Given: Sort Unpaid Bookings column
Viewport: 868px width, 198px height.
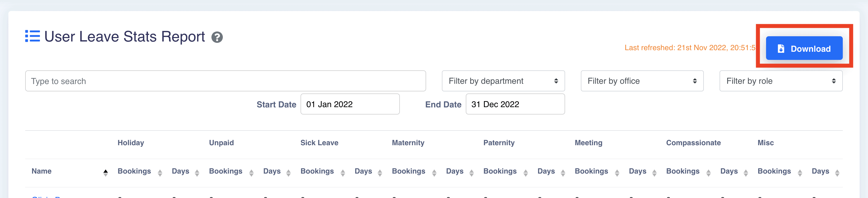Looking at the screenshot, I should coord(251,173).
